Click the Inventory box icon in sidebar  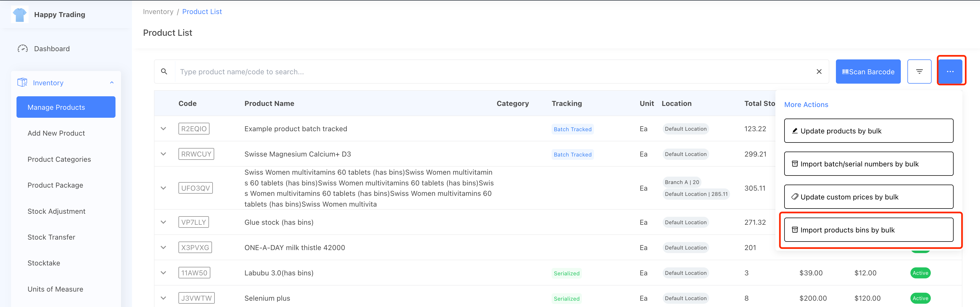click(23, 83)
